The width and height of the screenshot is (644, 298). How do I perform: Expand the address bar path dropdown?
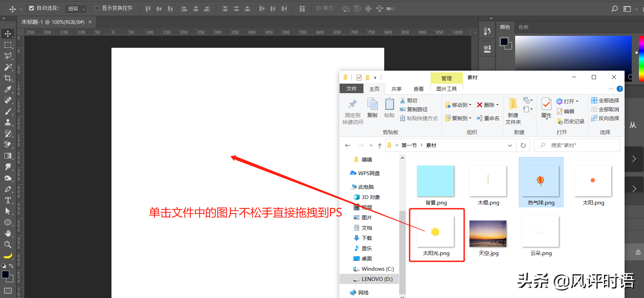[510, 145]
